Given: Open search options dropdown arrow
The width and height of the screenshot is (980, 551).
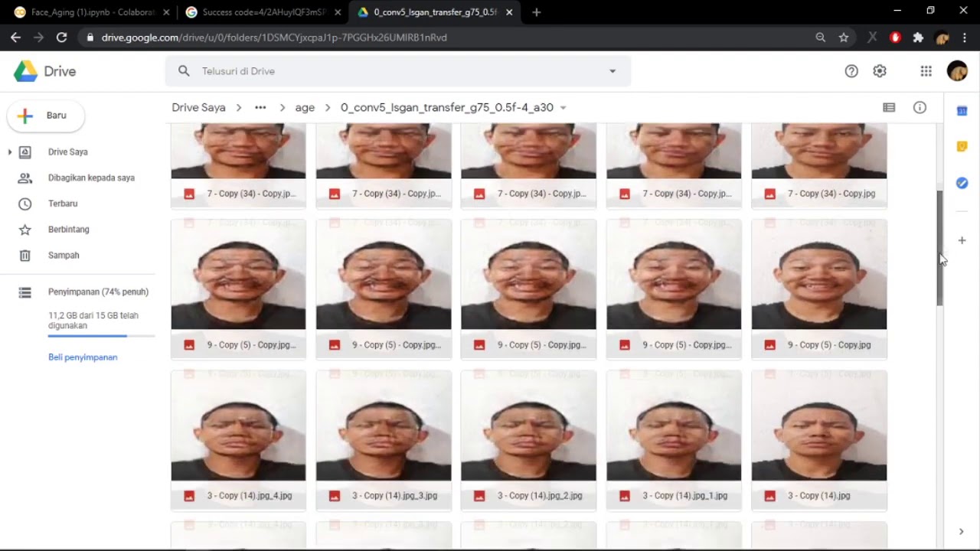Looking at the screenshot, I should (x=612, y=71).
